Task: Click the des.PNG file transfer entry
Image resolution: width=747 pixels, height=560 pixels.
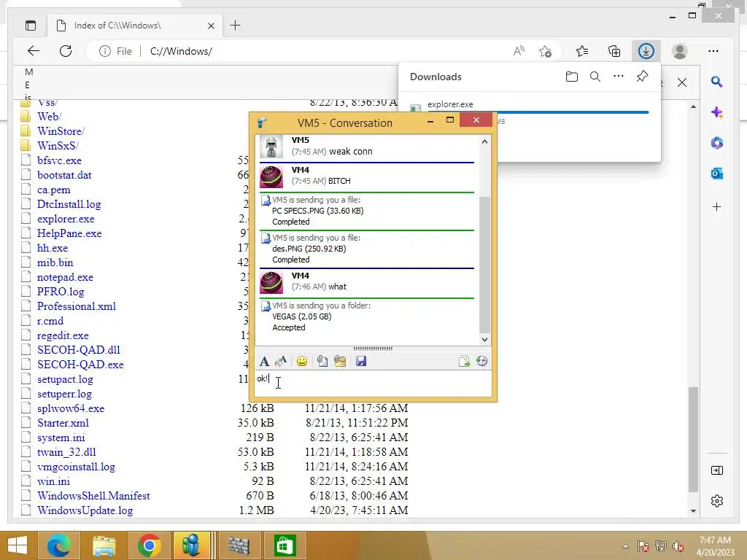Action: [367, 249]
